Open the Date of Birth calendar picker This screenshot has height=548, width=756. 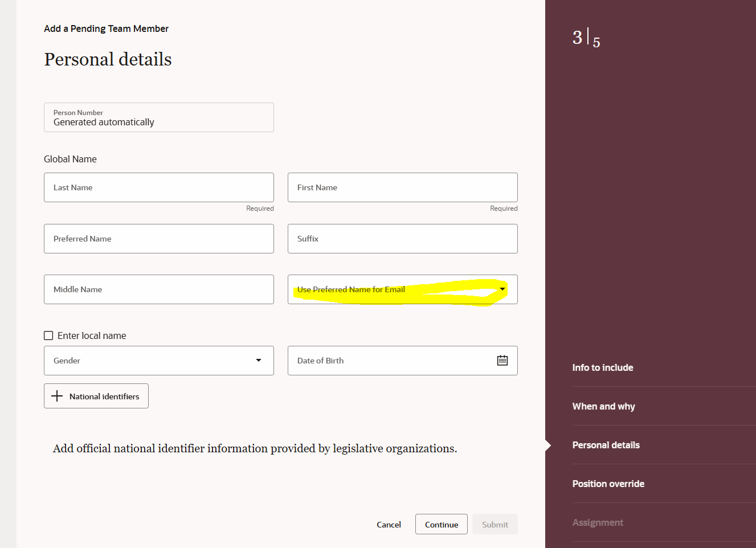click(x=502, y=361)
